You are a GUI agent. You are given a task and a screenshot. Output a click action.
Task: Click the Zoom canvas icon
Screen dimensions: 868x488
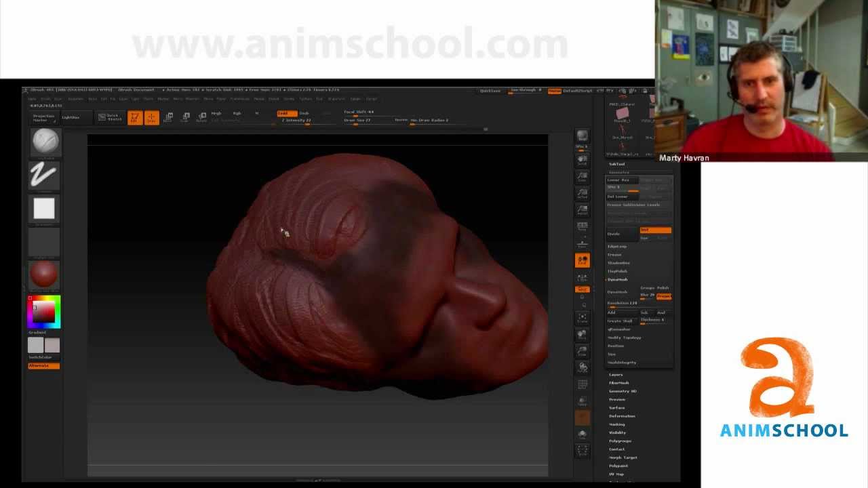coord(582,177)
